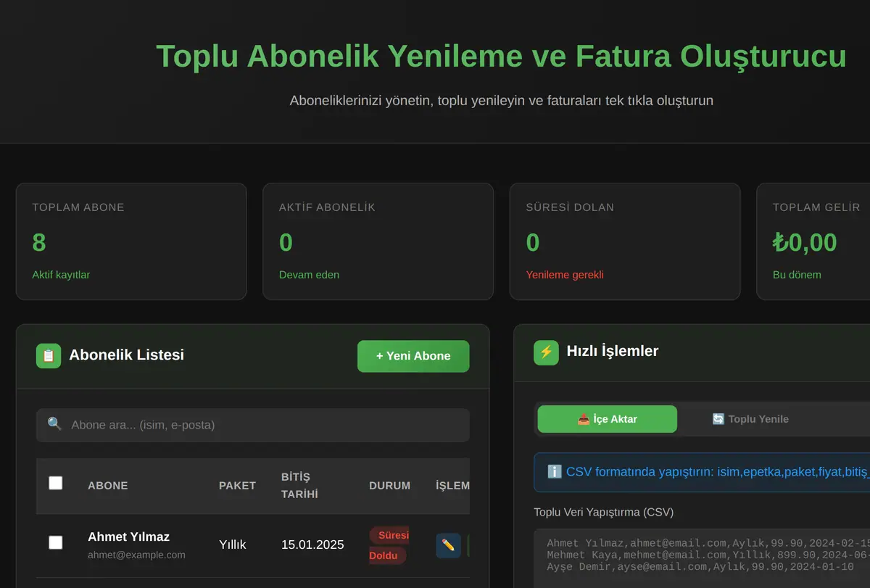The image size is (870, 588).
Task: Click the DURUM column header
Action: [389, 486]
